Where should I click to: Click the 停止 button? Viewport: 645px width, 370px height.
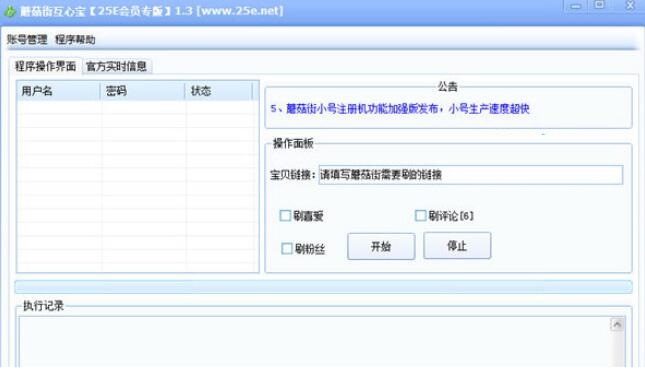pyautogui.click(x=457, y=246)
